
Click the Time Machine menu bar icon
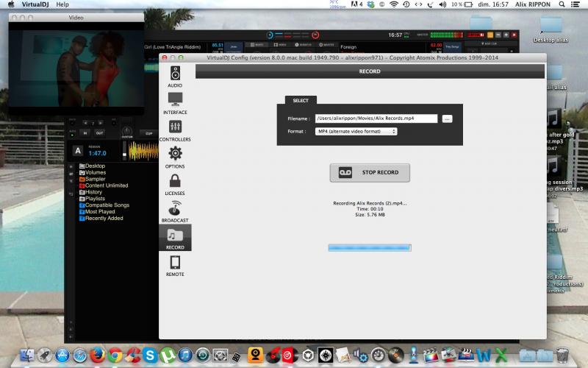pos(406,4)
